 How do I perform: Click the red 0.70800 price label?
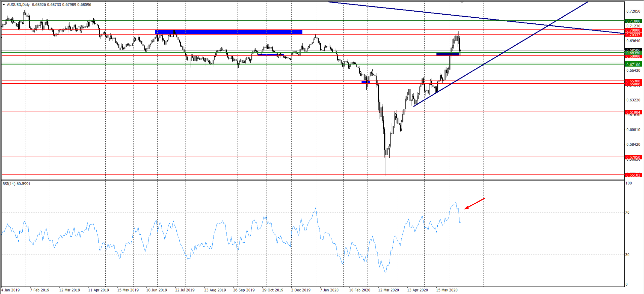[x=633, y=30]
